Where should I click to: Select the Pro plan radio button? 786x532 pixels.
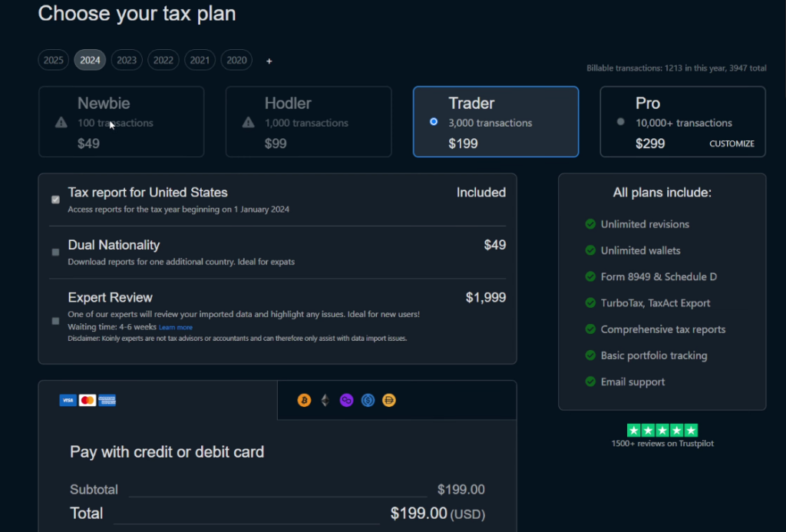pos(620,122)
